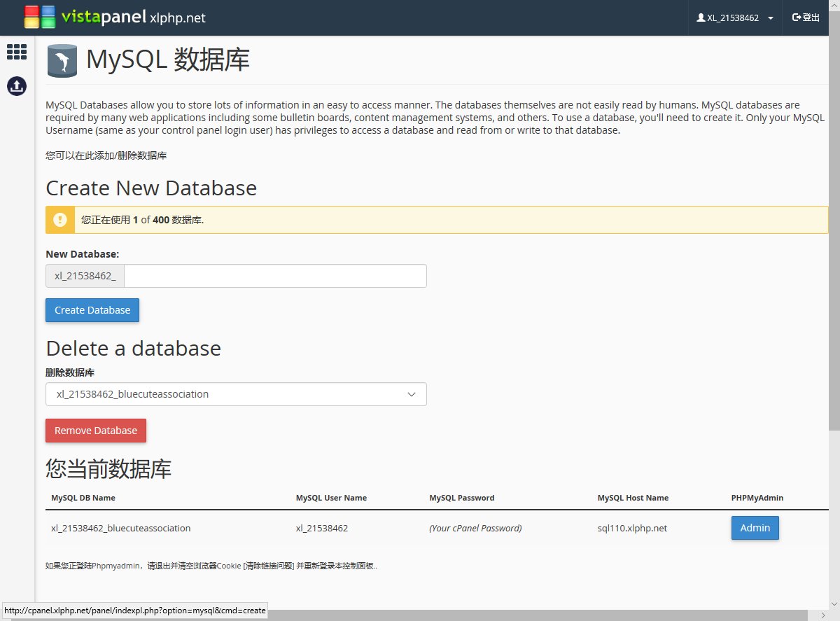Log out using the 登出 button
Viewport: 840px width, 621px height.
(x=806, y=18)
